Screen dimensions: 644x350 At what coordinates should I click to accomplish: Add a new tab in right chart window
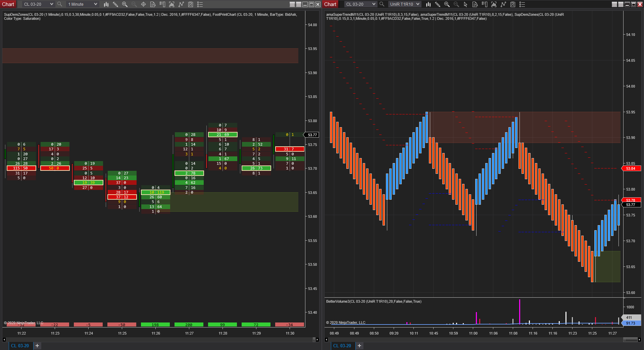pyautogui.click(x=359, y=346)
